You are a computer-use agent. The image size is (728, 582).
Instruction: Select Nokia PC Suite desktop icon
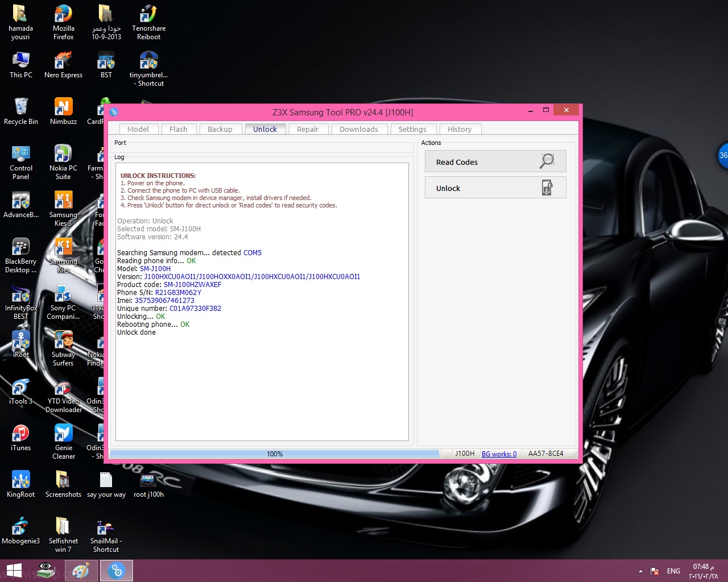(x=64, y=162)
